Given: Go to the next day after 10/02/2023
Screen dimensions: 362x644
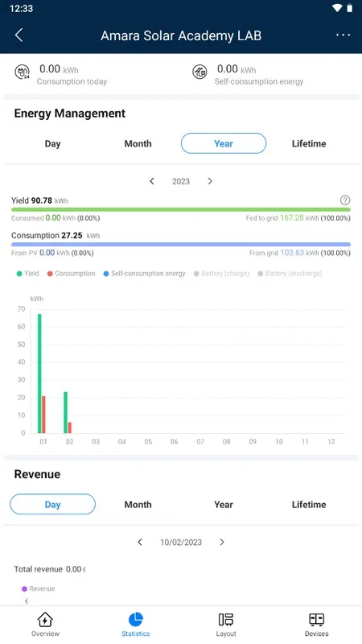Looking at the screenshot, I should click(x=222, y=542).
